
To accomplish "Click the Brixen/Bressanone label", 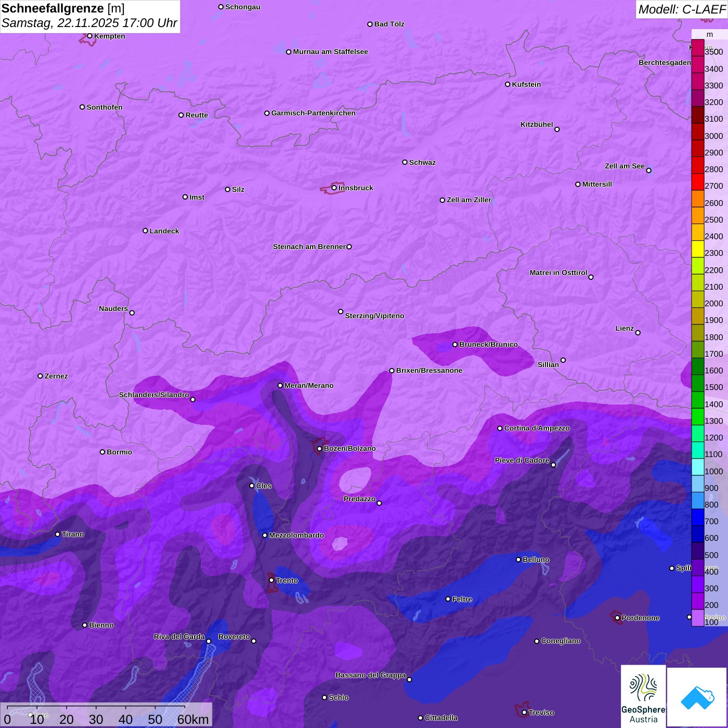I will 429,370.
